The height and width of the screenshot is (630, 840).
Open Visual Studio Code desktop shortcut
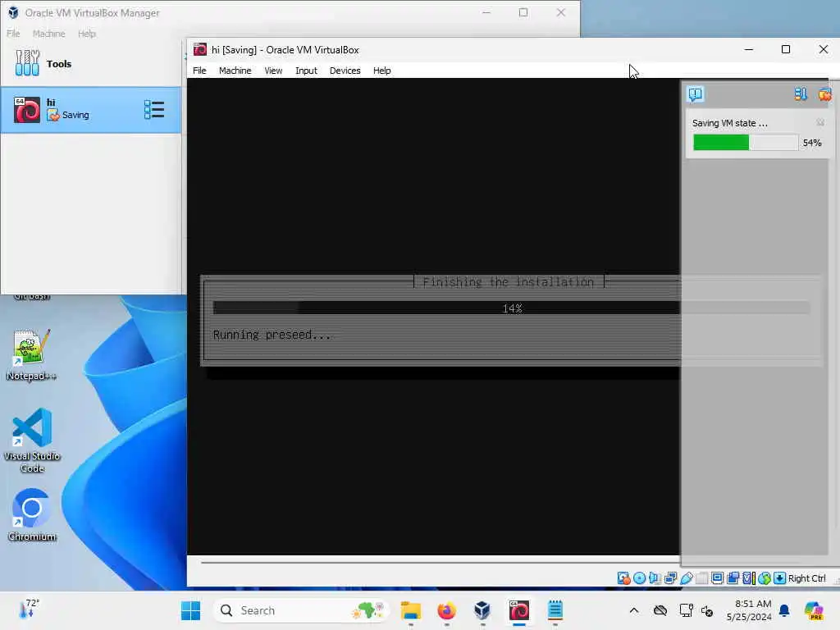32,441
